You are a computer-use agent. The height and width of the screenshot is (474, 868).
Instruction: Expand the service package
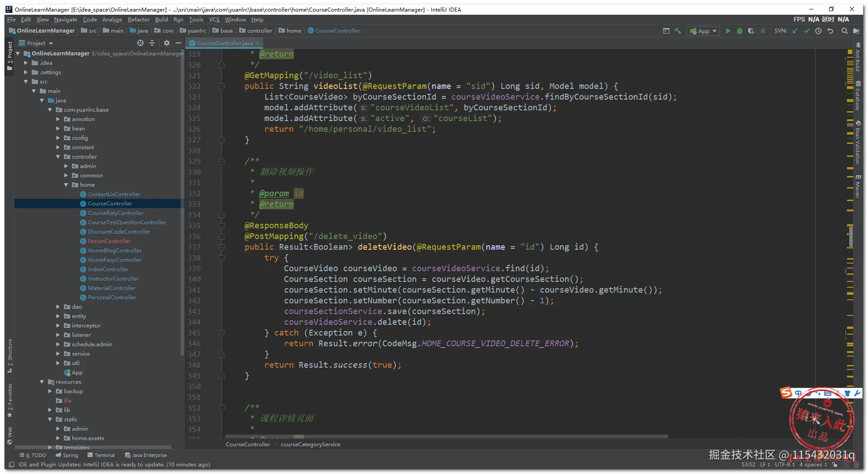[58, 354]
